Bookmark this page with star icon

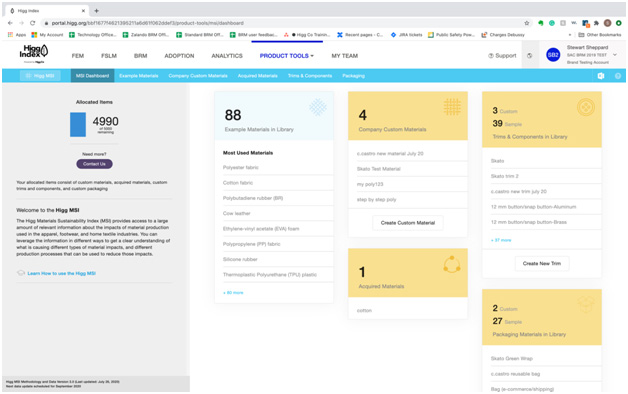coord(527,23)
